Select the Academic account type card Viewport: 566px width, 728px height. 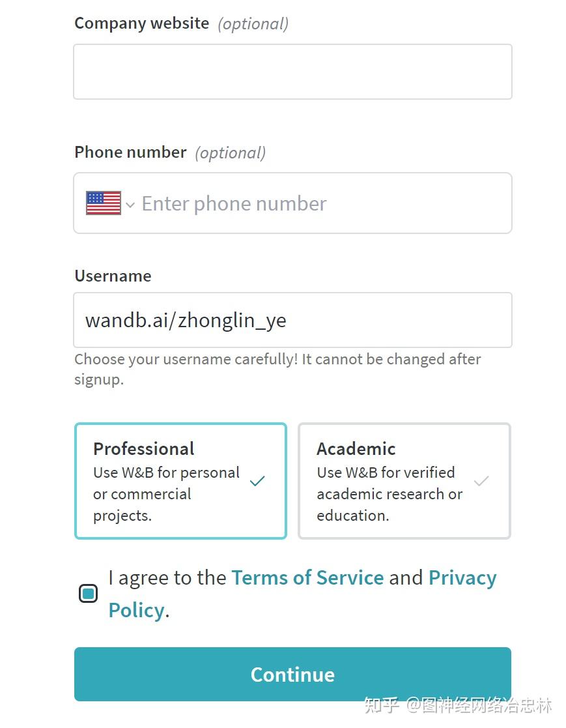tap(404, 481)
